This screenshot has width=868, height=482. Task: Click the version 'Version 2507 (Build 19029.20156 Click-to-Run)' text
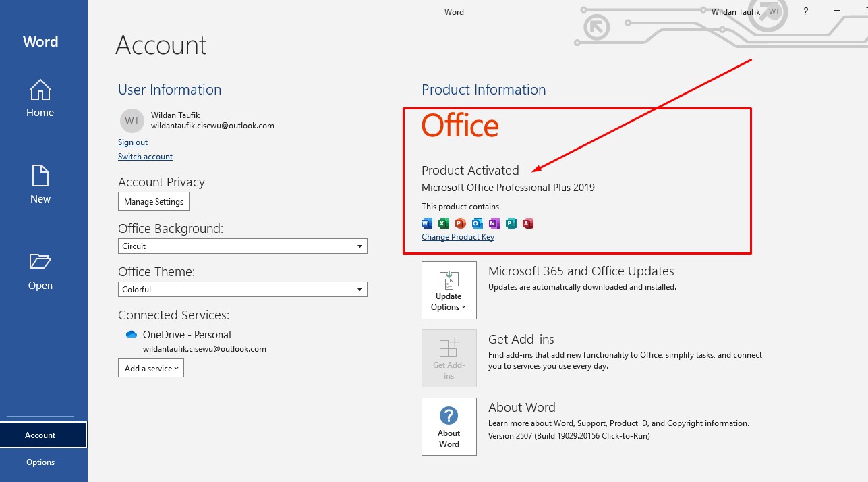pyautogui.click(x=569, y=436)
